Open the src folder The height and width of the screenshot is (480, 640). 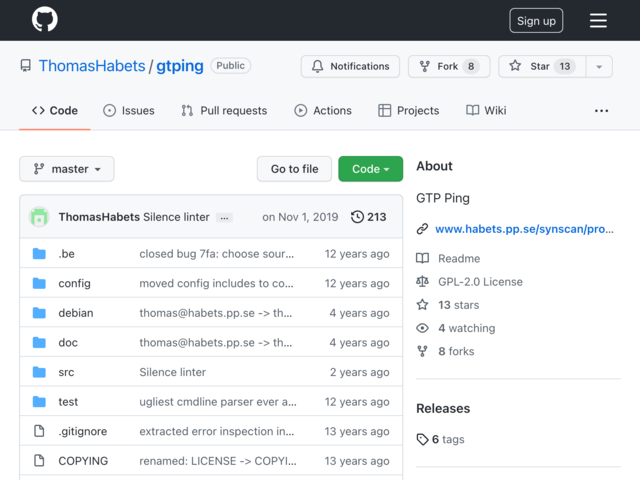click(66, 372)
